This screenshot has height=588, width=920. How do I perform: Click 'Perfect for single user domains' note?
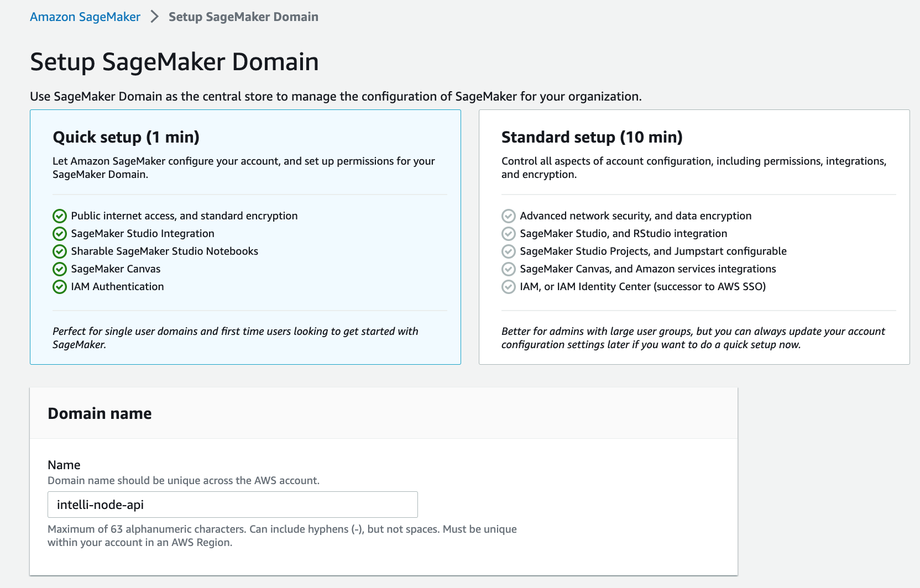236,338
